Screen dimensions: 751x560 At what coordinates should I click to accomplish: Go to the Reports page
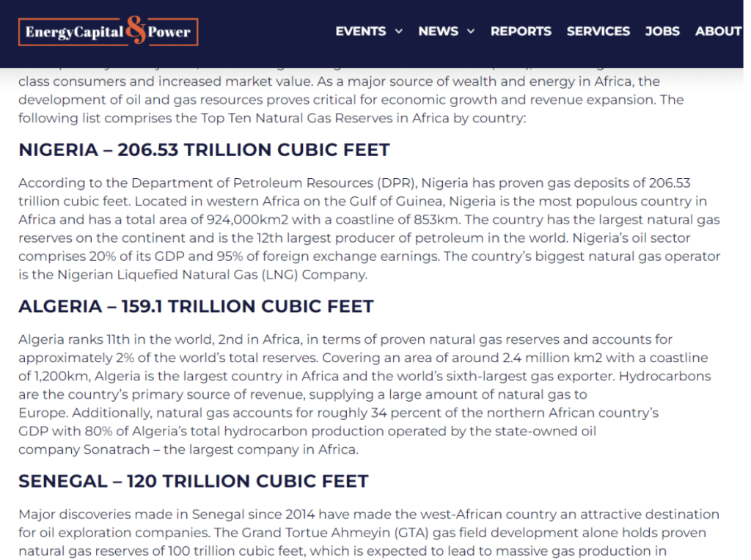[521, 32]
